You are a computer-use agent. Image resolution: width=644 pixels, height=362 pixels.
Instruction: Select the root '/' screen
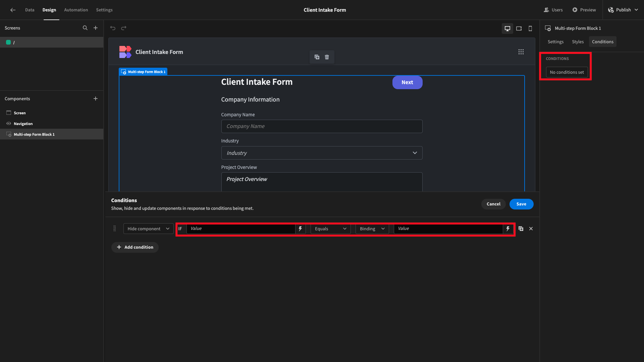52,42
